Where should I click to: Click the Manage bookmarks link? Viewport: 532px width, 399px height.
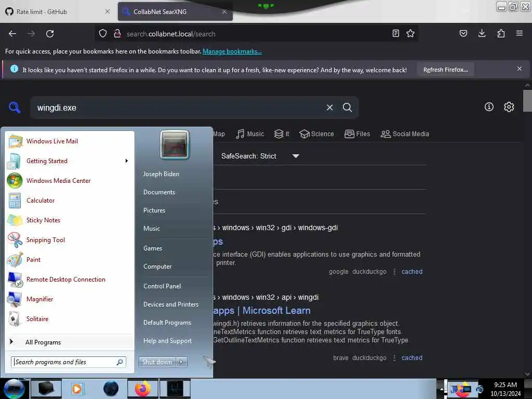pyautogui.click(x=232, y=51)
